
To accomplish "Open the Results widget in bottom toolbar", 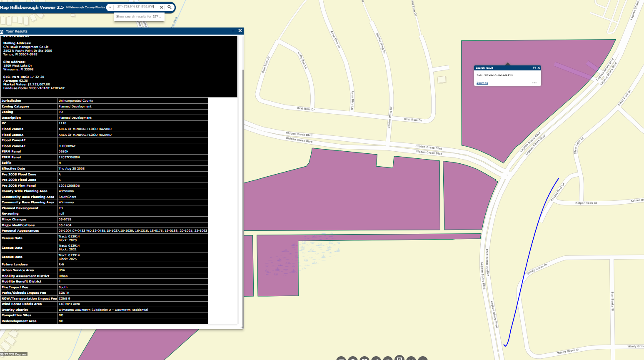I will [399, 358].
